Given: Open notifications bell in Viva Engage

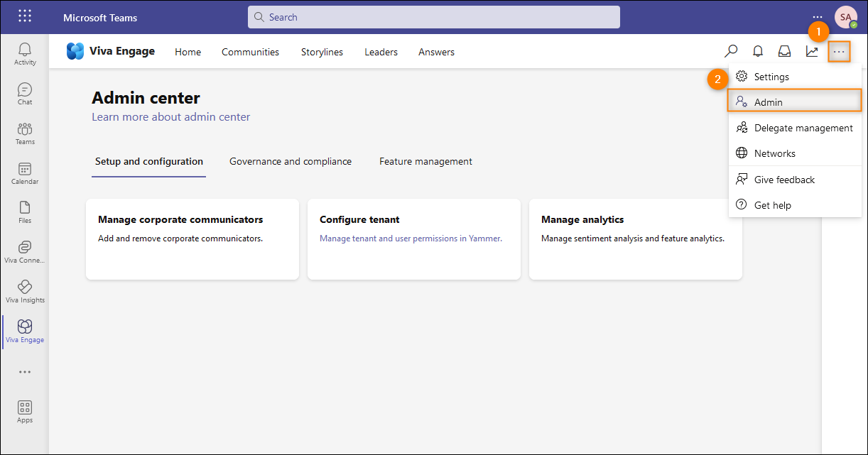Looking at the screenshot, I should coord(758,51).
